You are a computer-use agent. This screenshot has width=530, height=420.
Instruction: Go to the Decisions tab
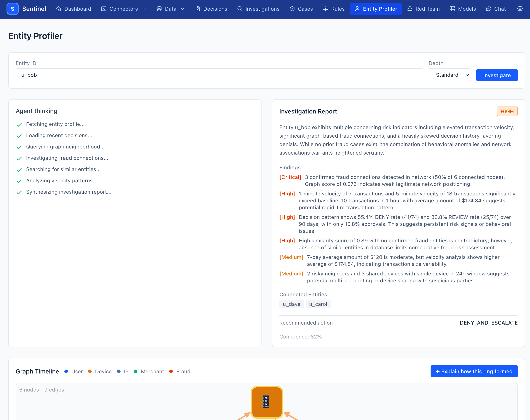(x=211, y=9)
